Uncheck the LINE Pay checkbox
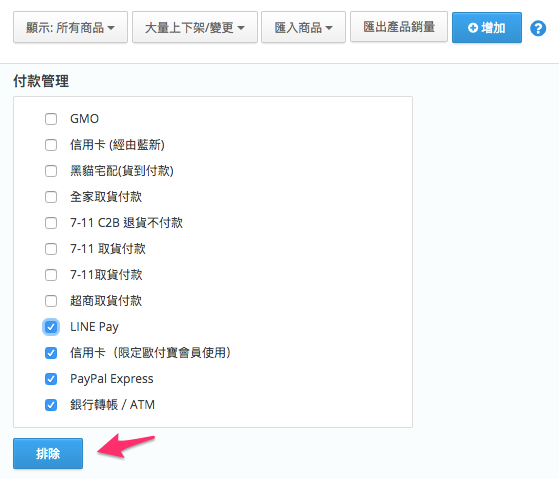Viewport: 559px width, 479px height. click(x=51, y=327)
